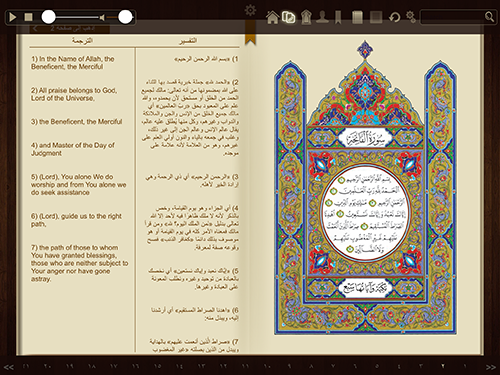The height and width of the screenshot is (375, 500).
Task: Click translation "3) the Beneficent, the Merciful"
Action: point(77,122)
